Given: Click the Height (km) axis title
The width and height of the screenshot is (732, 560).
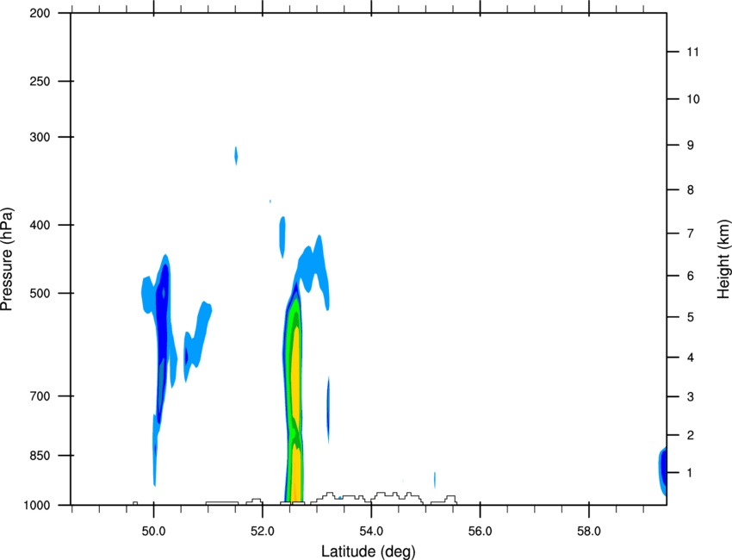Looking at the screenshot, I should [x=723, y=258].
